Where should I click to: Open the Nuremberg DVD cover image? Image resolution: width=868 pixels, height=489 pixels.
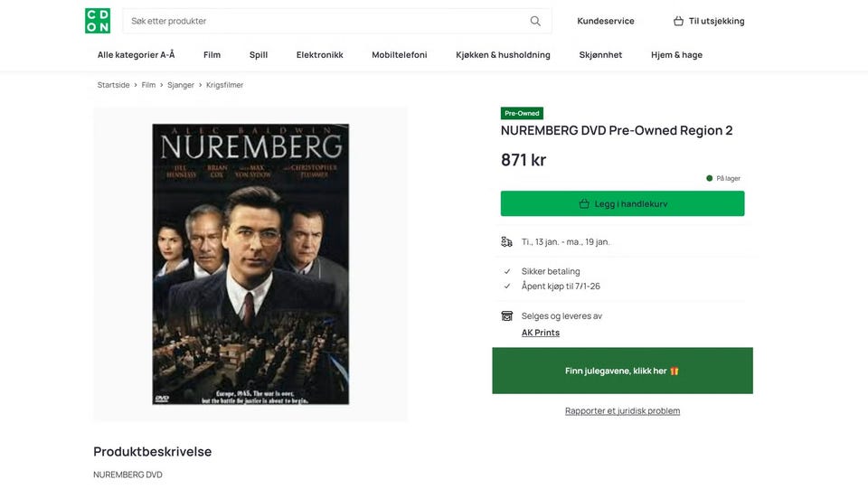coord(250,264)
